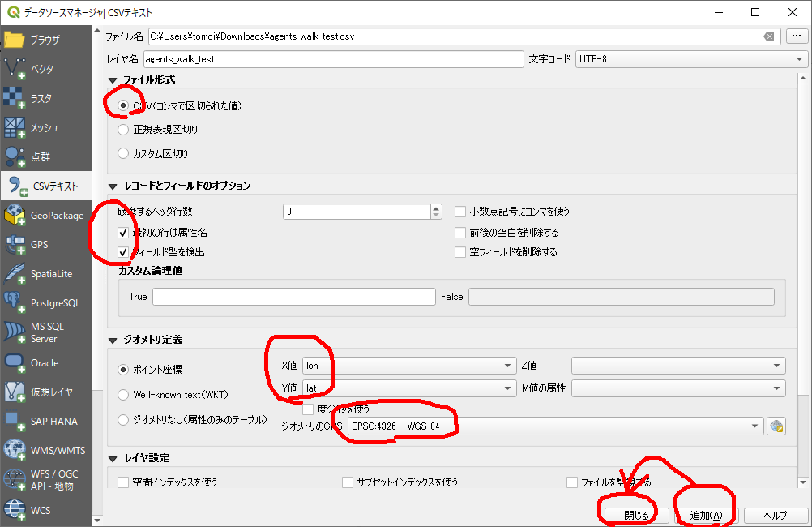The width and height of the screenshot is (812, 527).
Task: Open the GeoPackage source icon
Action: pos(15,216)
